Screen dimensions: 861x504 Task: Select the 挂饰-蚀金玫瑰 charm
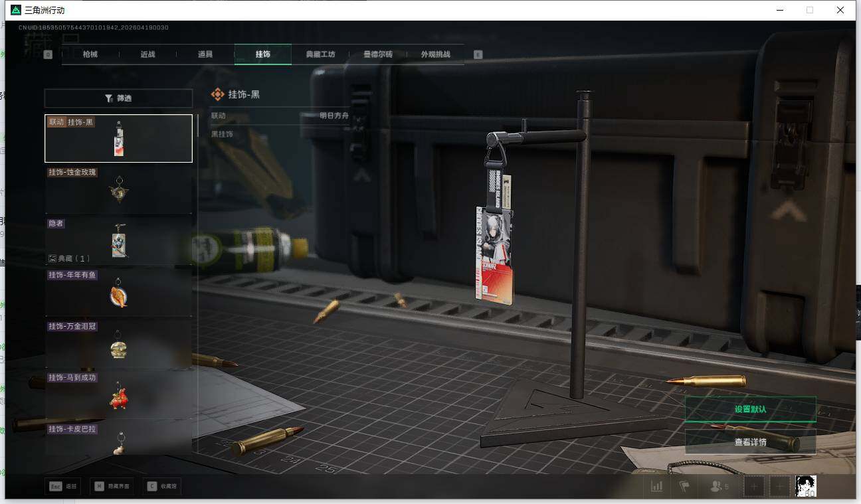pos(118,189)
